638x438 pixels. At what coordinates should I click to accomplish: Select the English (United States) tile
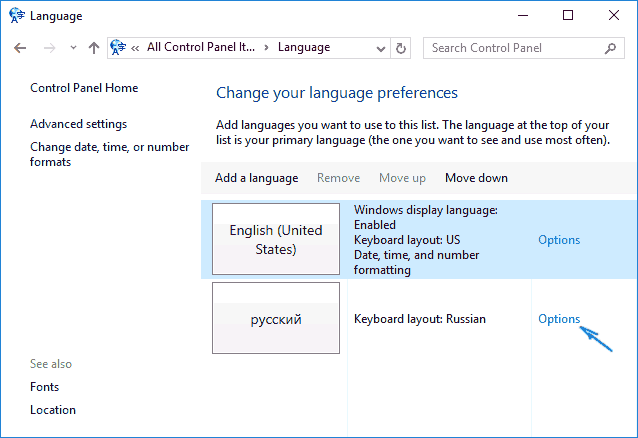click(x=276, y=239)
